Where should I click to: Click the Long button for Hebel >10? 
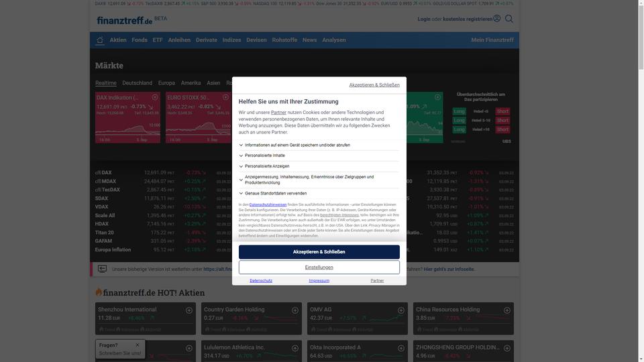(x=459, y=129)
